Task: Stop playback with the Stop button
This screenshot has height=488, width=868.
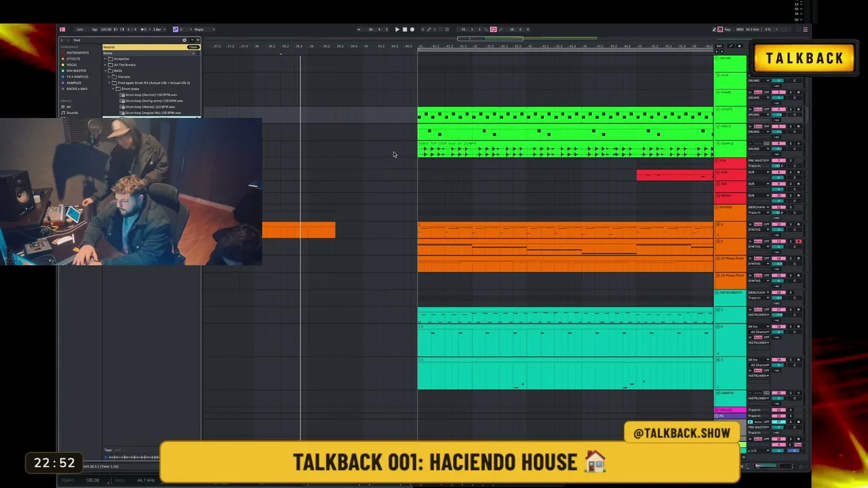Action: [405, 29]
